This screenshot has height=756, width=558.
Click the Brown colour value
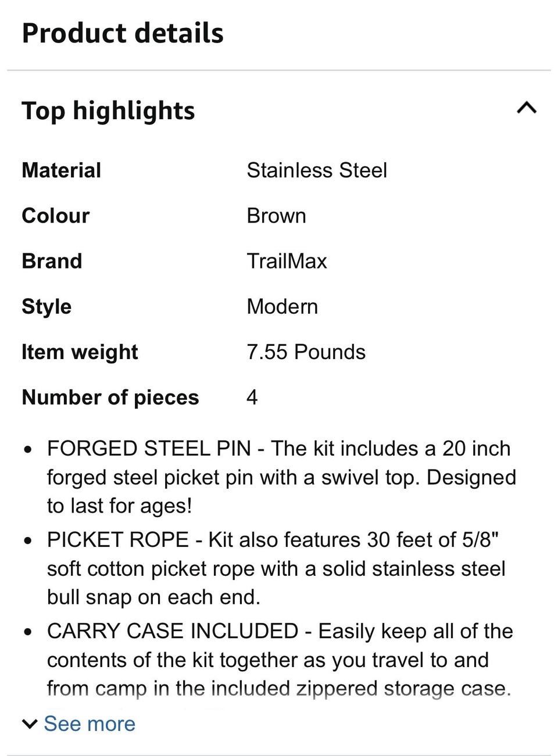point(276,216)
